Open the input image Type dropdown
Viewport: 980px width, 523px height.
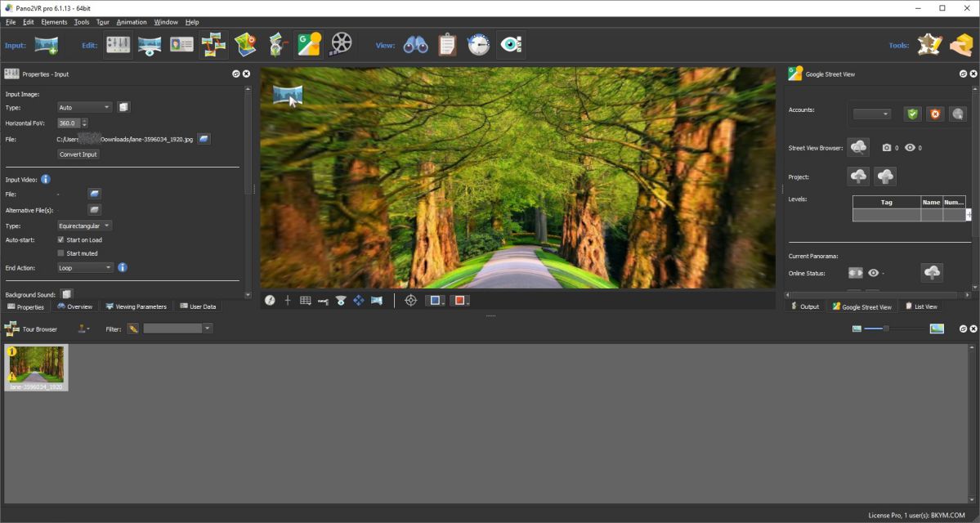(85, 107)
